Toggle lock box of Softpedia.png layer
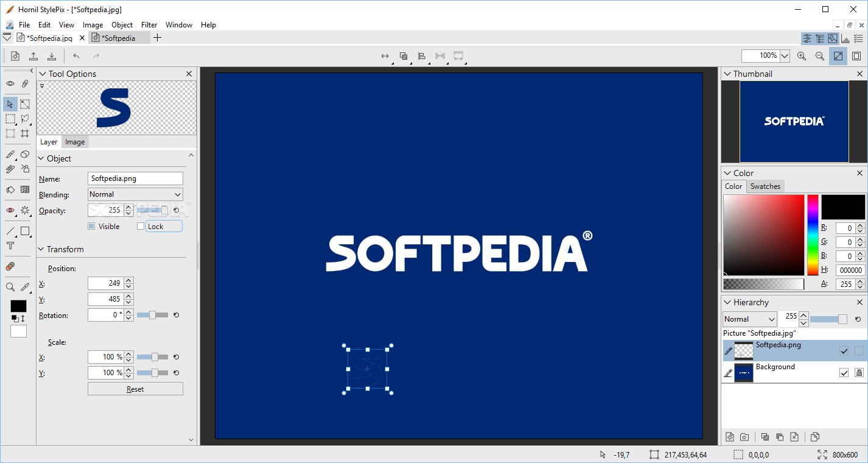The image size is (868, 463). click(859, 351)
